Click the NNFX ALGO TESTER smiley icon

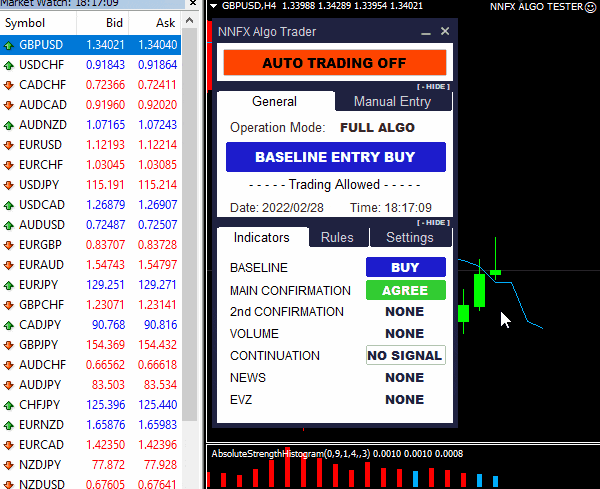(x=591, y=7)
